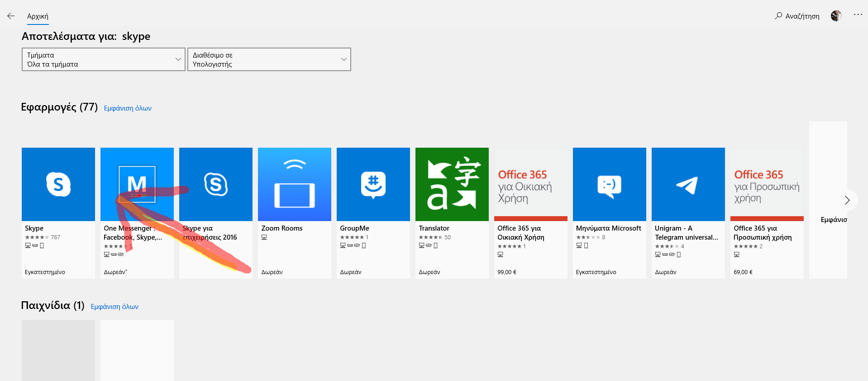Open the Skype for Business 2016 icon
868x381 pixels.
[x=216, y=184]
